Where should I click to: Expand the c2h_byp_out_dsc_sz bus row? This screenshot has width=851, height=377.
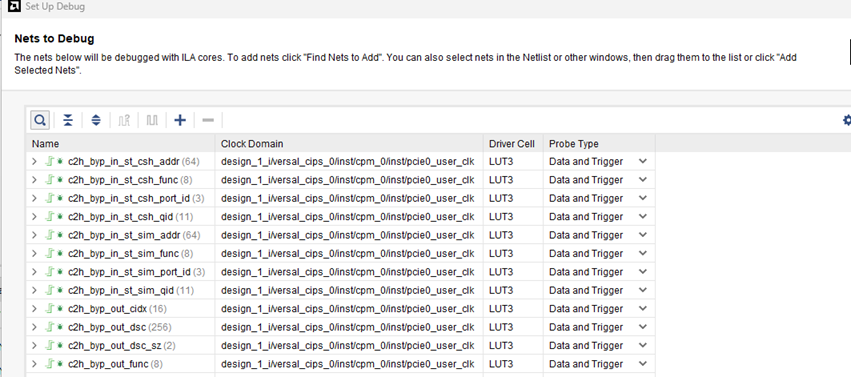click(x=34, y=346)
